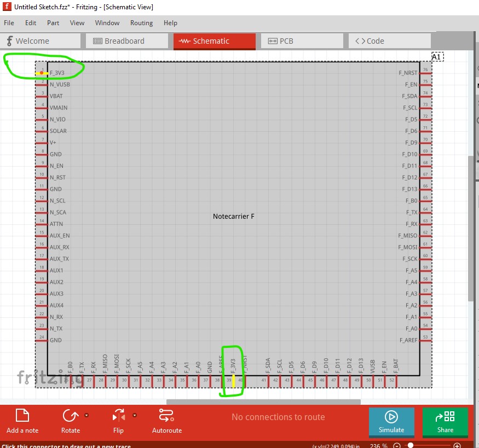Click the N_VIO pin label

[x=57, y=119]
